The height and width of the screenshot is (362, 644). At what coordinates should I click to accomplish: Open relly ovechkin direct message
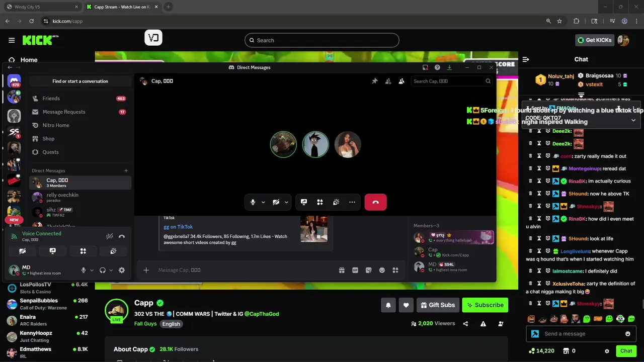point(79,197)
